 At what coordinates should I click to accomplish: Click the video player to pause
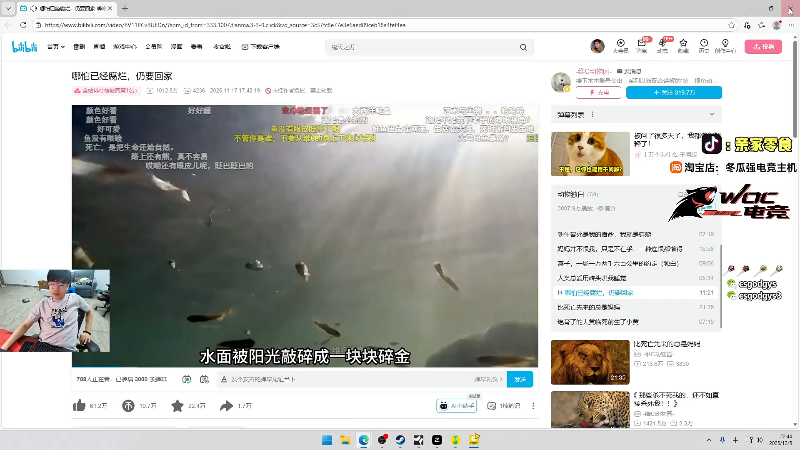[x=305, y=236]
